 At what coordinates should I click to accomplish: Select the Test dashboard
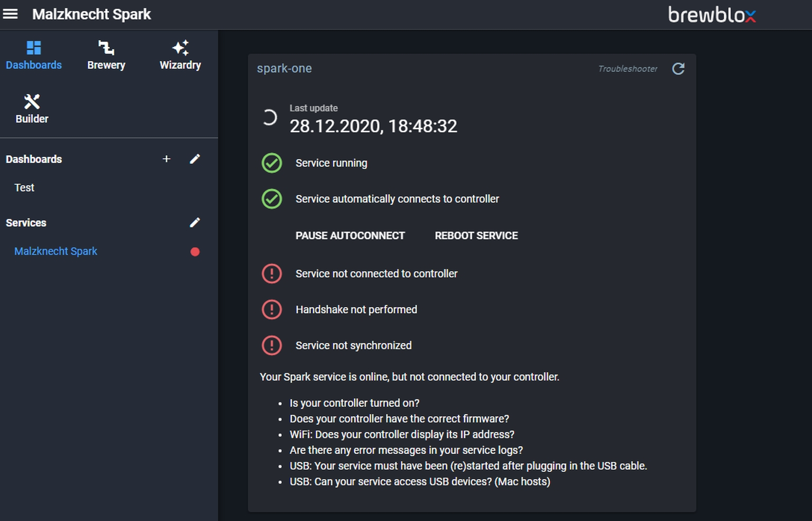click(24, 188)
